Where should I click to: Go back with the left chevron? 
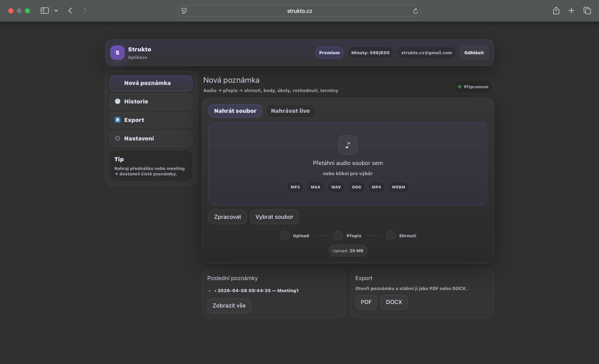pyautogui.click(x=70, y=11)
